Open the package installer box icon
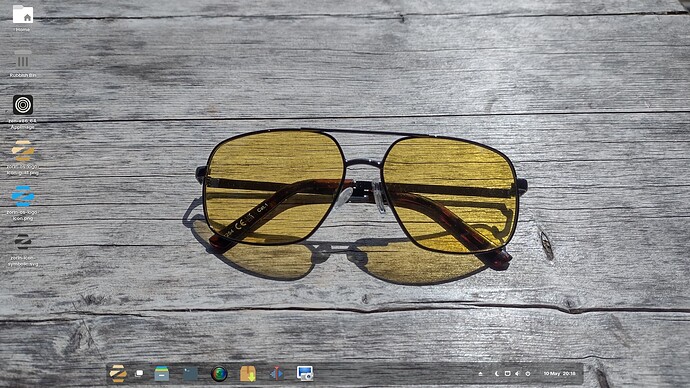690x388 pixels. [248, 373]
